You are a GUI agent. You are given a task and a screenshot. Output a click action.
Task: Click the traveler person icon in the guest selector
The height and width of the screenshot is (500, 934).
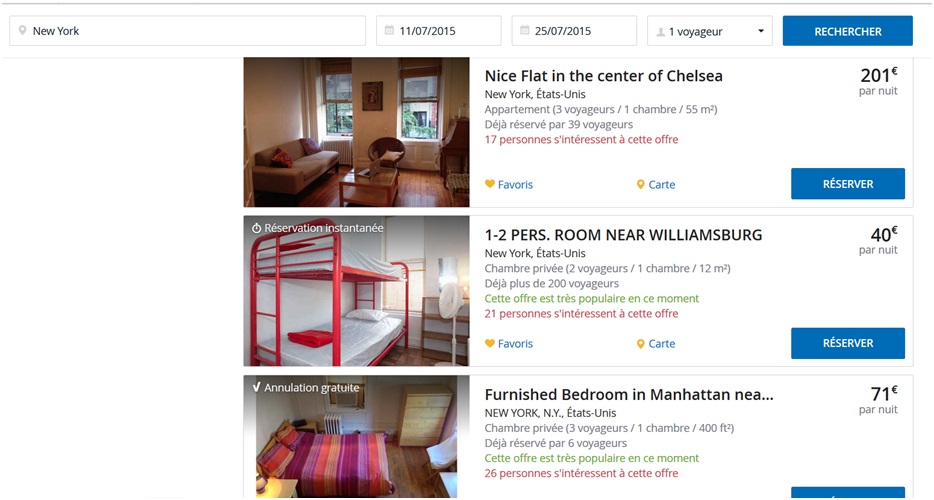click(661, 32)
